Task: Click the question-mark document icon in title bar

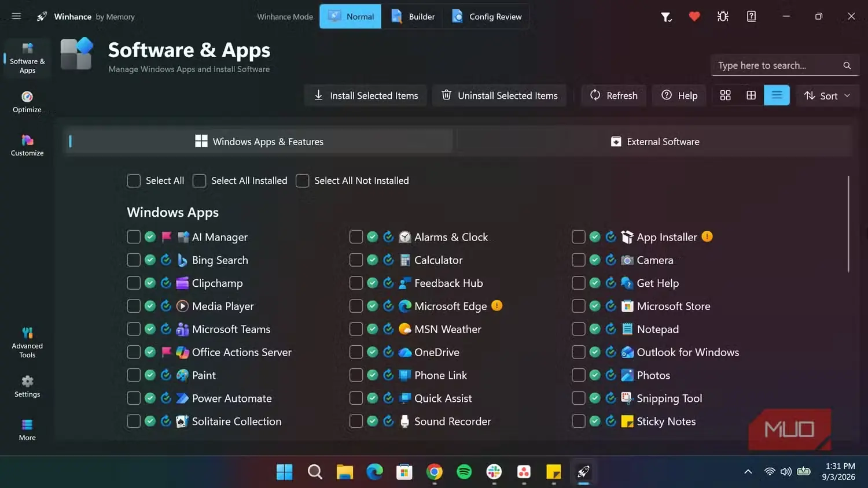Action: 751,17
